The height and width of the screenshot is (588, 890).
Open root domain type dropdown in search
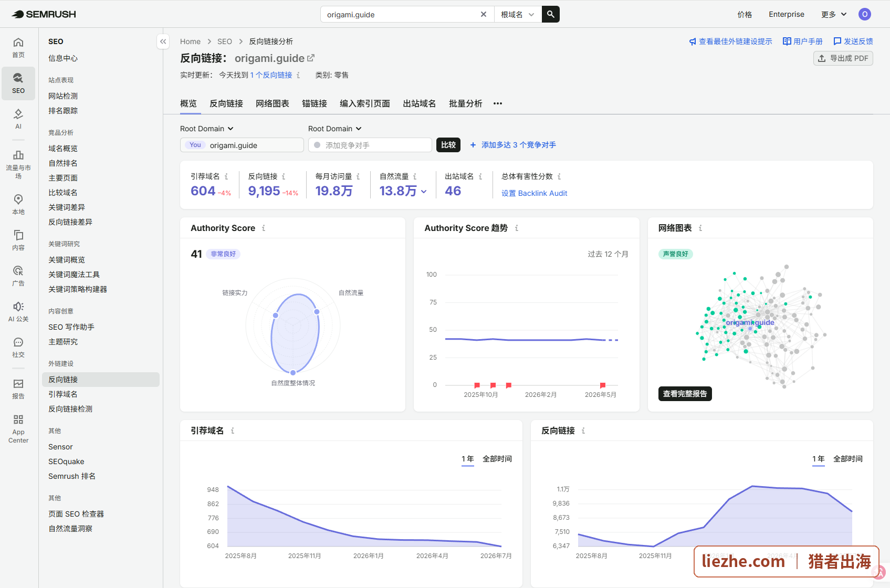(x=517, y=14)
